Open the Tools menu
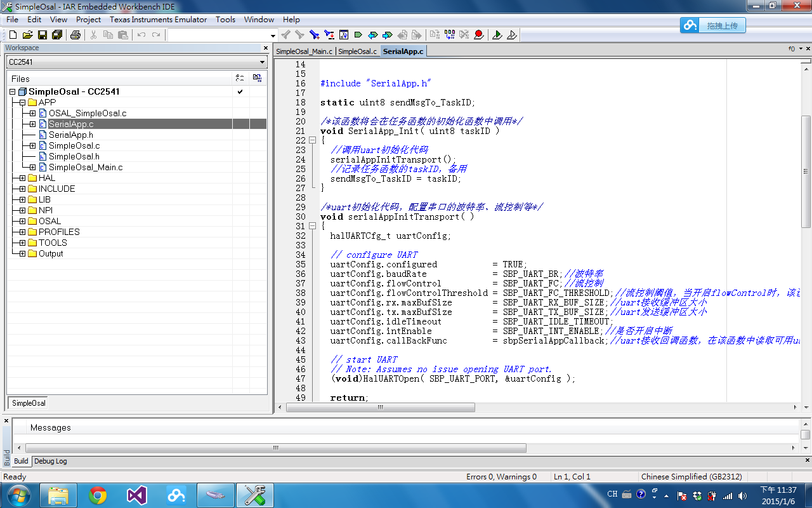812x508 pixels. pos(225,20)
